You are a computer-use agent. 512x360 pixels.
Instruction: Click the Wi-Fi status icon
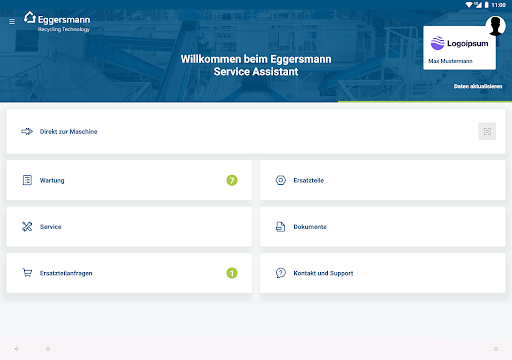coord(469,5)
